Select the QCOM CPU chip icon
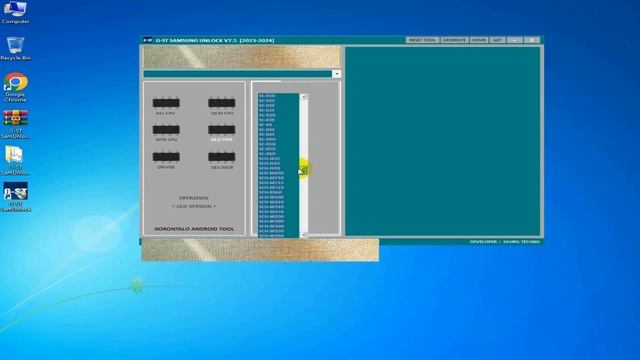This screenshot has height=360, width=640. [x=222, y=103]
